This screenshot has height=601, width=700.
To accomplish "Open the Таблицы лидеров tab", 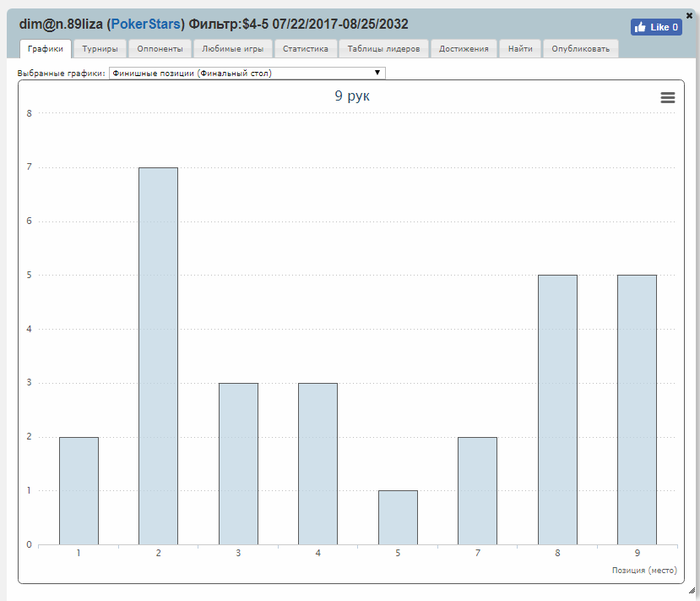I will [383, 49].
